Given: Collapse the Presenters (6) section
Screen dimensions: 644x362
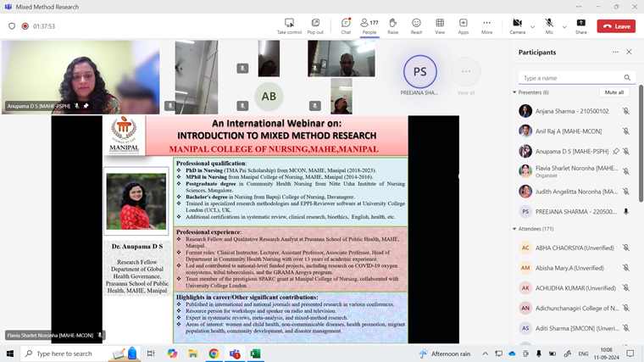Looking at the screenshot, I should click(x=514, y=92).
